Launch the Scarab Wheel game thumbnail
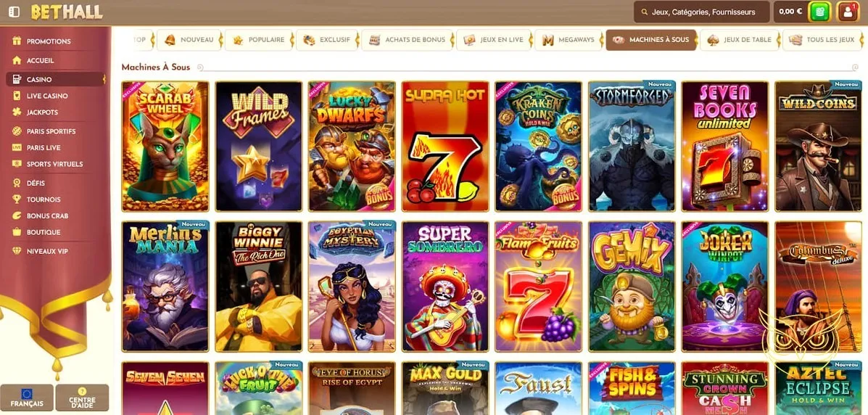Screen dimensions: 868x415 165,147
